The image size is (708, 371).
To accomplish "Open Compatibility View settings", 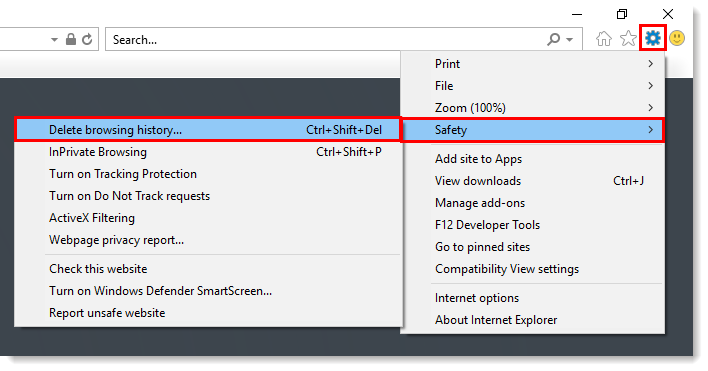I will 533,269.
